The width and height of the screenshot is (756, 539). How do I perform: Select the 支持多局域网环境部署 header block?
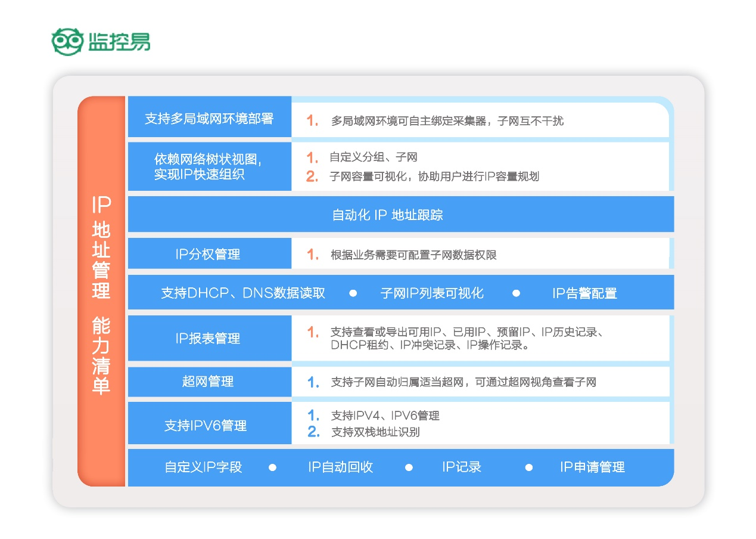coord(210,118)
